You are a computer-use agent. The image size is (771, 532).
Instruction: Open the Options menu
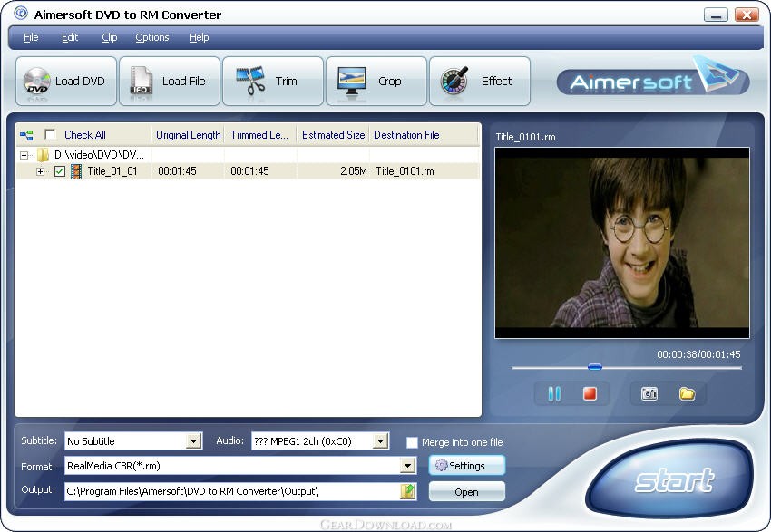click(x=152, y=37)
